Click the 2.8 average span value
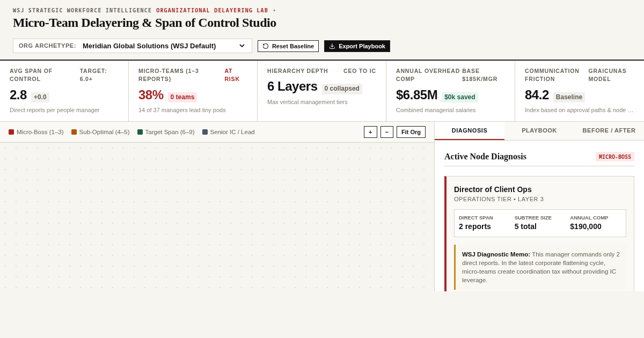Viewport: 644px width, 338px height. click(18, 95)
